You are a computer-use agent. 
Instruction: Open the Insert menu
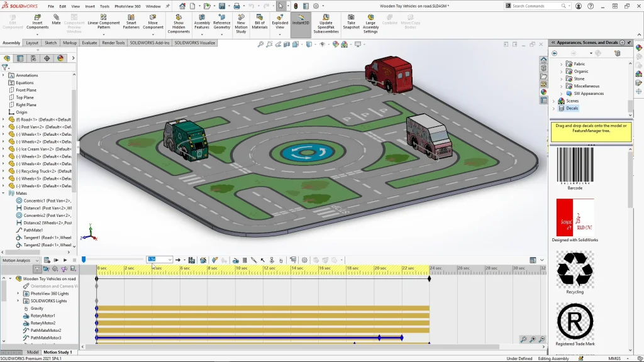pos(90,6)
